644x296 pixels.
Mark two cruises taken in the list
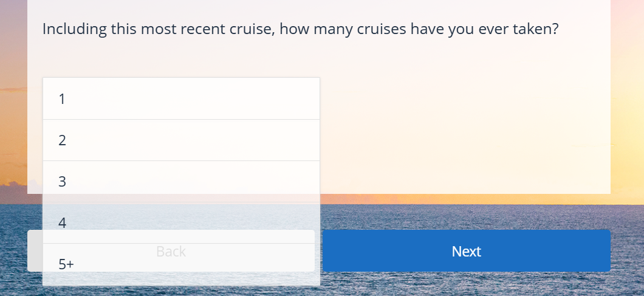tap(181, 140)
